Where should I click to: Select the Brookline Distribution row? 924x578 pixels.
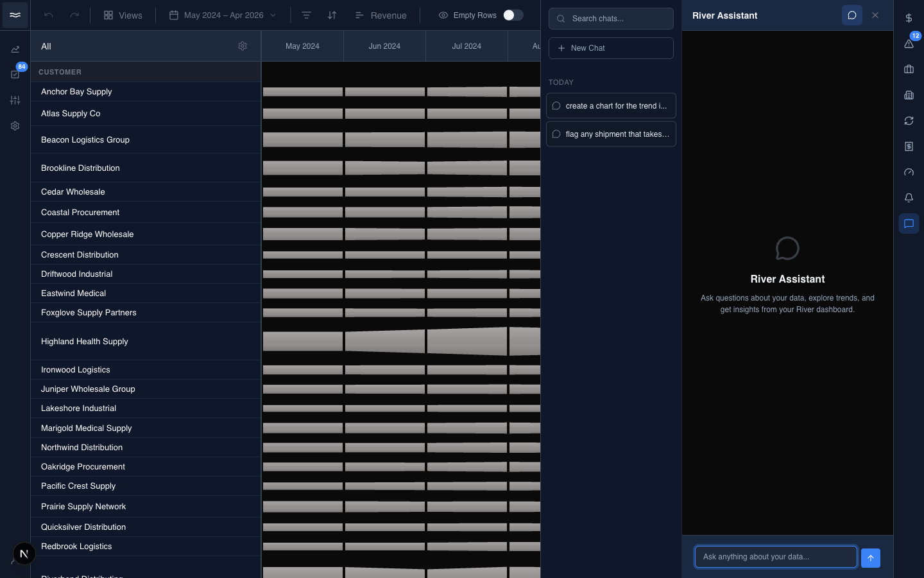click(146, 168)
